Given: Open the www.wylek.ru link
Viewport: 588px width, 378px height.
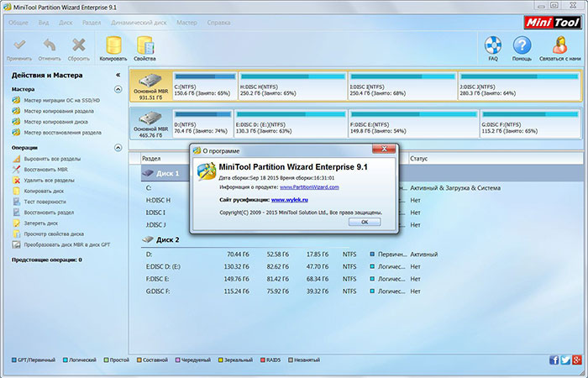Looking at the screenshot, I should (x=290, y=200).
